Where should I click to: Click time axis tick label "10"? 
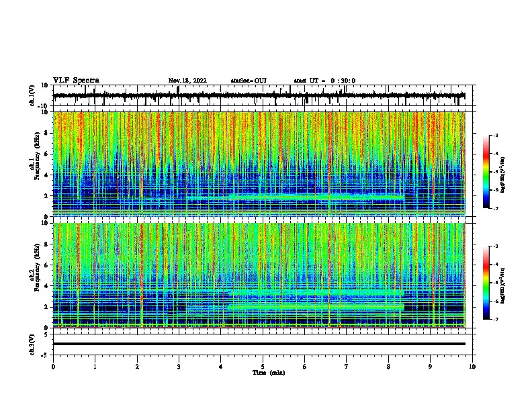pyautogui.click(x=472, y=367)
